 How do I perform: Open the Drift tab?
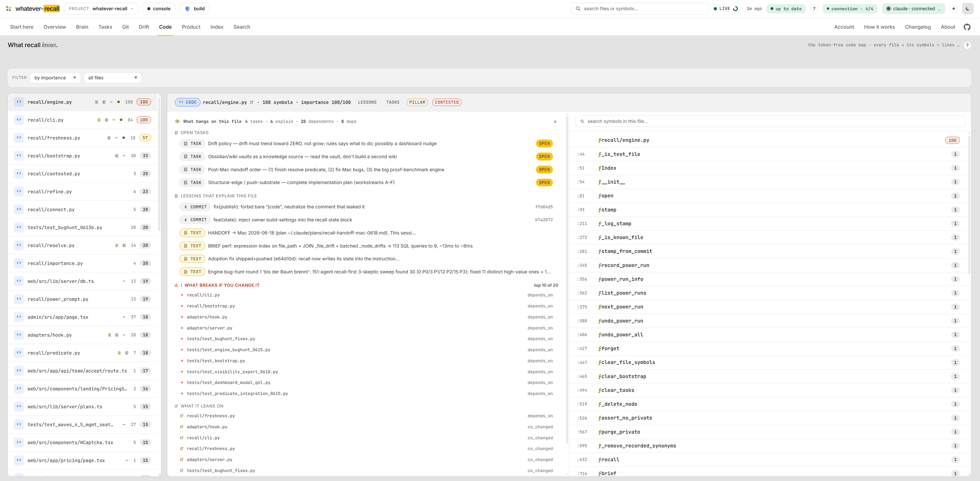click(144, 27)
